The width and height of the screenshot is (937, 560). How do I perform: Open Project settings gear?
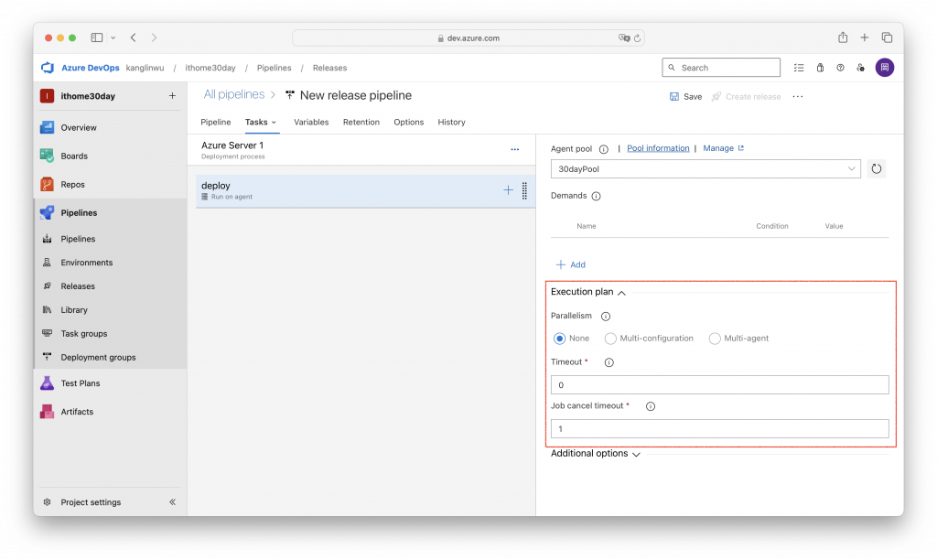click(48, 502)
